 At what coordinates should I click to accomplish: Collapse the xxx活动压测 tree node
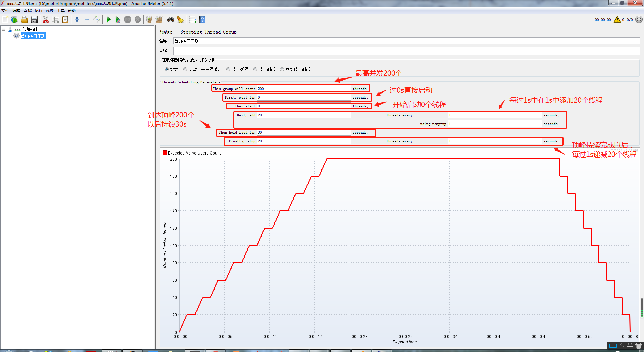click(4, 29)
